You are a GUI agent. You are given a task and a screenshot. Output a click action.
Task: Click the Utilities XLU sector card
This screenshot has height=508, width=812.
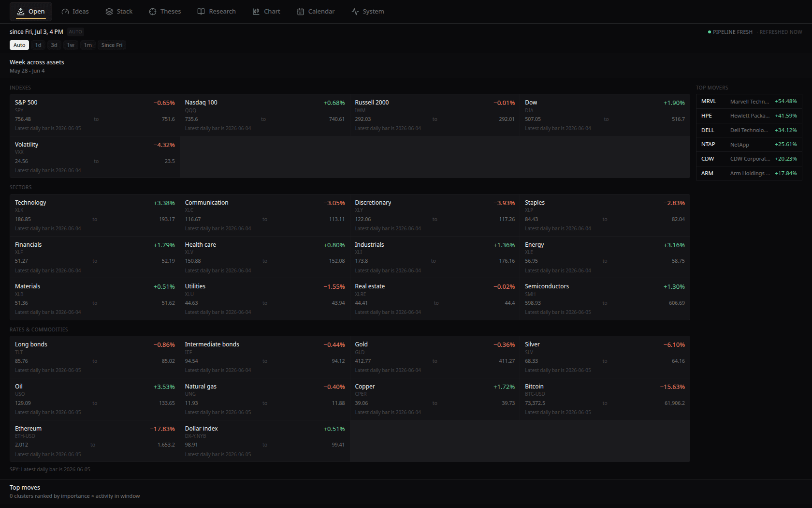coord(265,299)
